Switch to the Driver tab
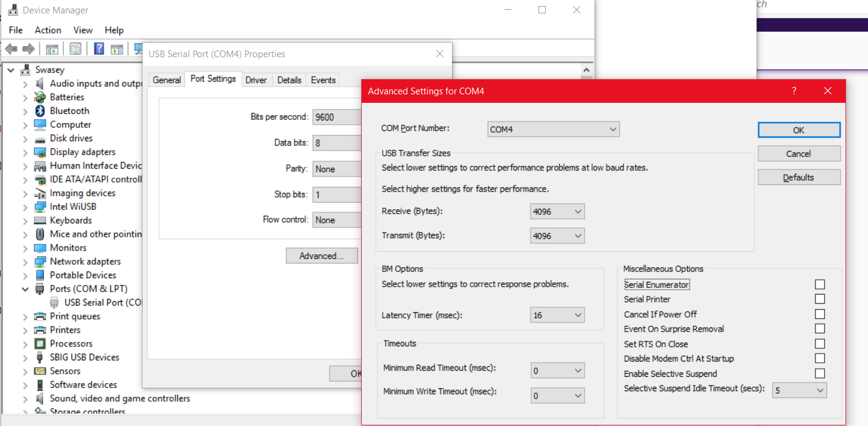This screenshot has width=868, height=426. pos(256,80)
